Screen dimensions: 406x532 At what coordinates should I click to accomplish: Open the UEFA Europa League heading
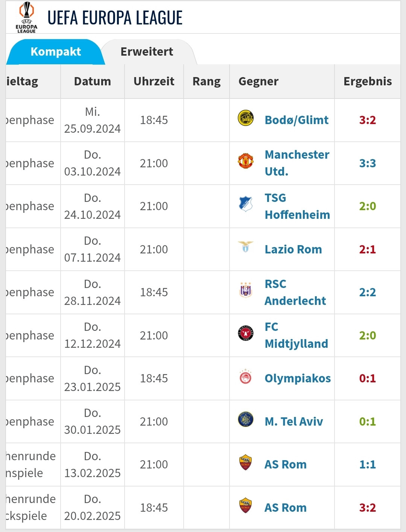pos(115,18)
